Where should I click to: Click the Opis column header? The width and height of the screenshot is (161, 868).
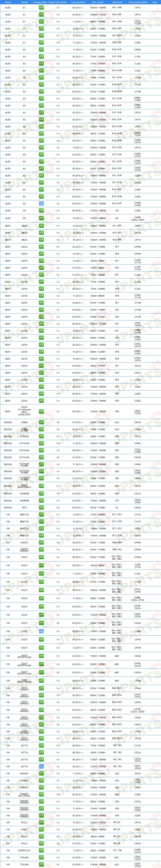click(154, 2)
